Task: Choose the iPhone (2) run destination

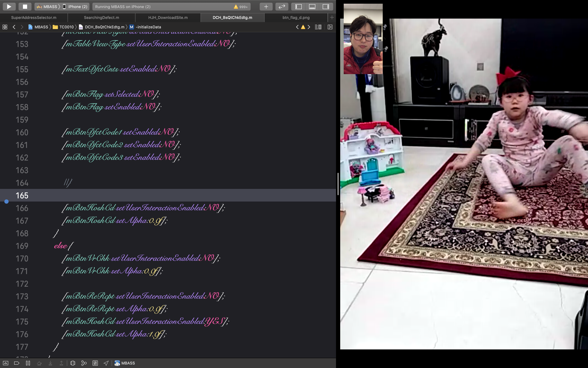Action: tap(75, 7)
